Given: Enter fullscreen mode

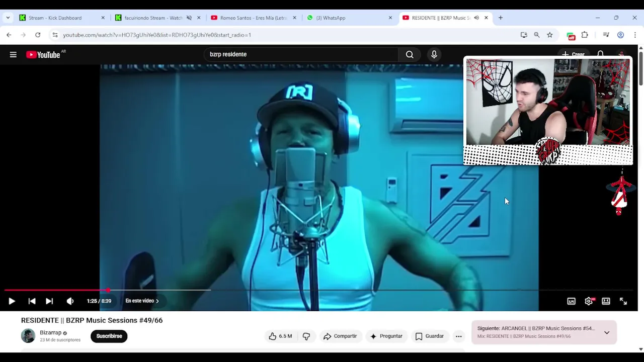Looking at the screenshot, I should [623, 301].
